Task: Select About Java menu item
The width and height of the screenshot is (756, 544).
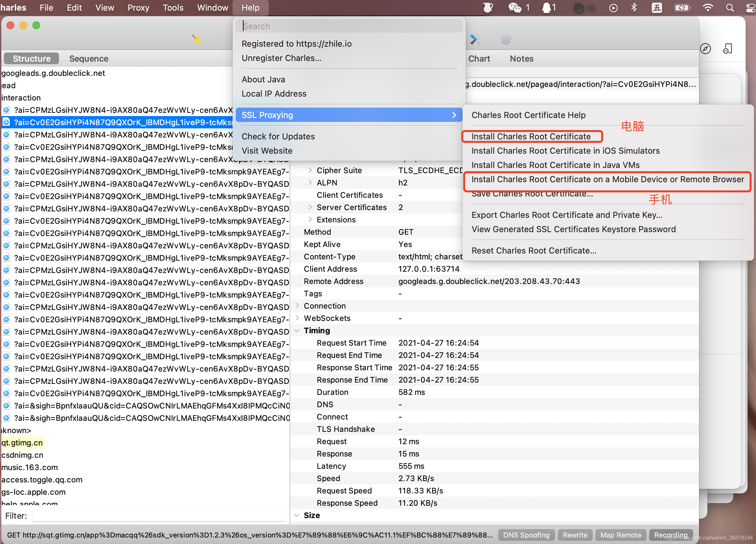Action: click(263, 79)
